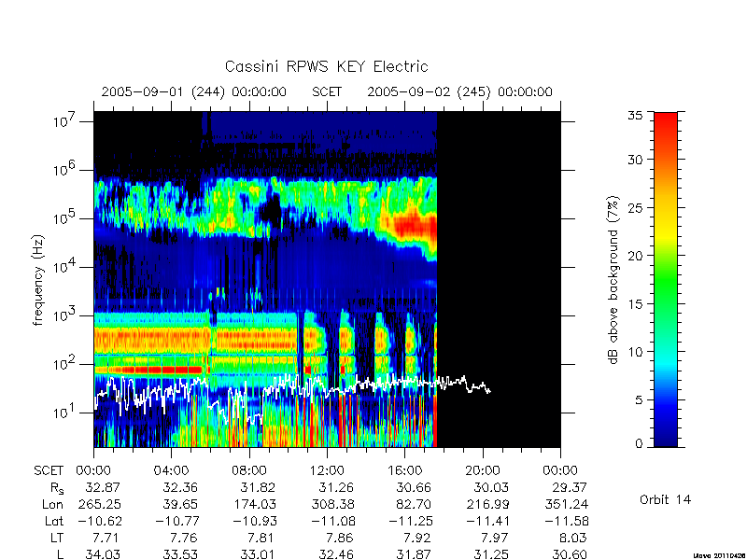747x560 pixels.
Task: Click the Lon value '351.24'
Action: 565,504
